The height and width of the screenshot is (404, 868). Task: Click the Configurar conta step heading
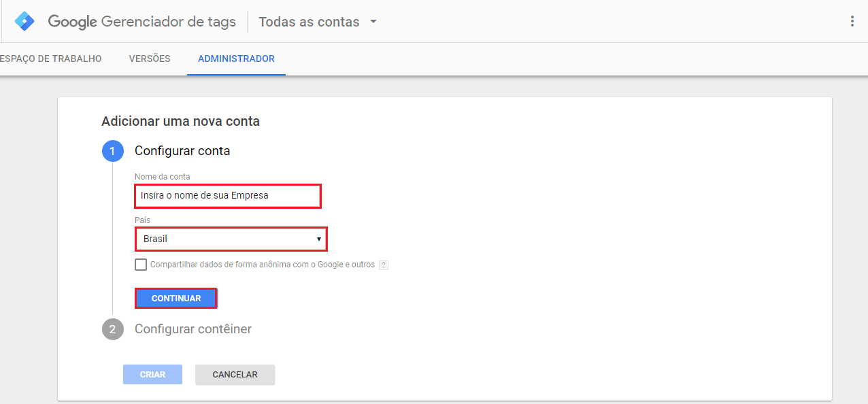182,151
